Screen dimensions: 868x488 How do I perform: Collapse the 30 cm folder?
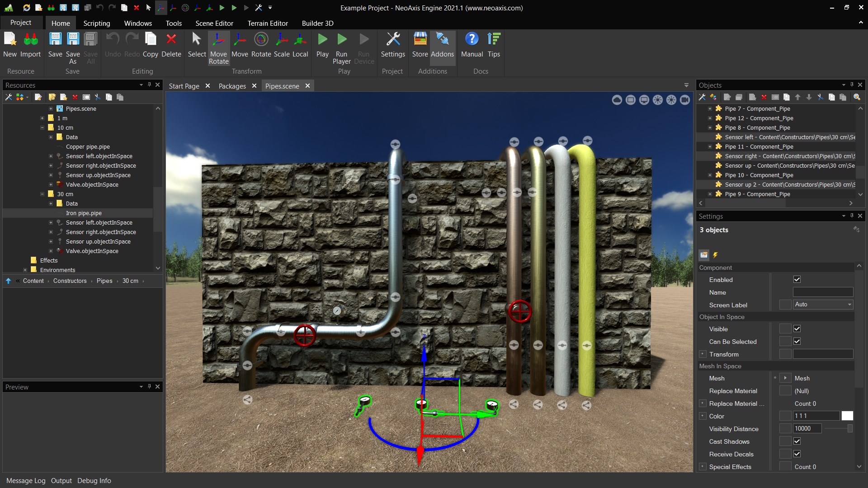click(x=42, y=194)
